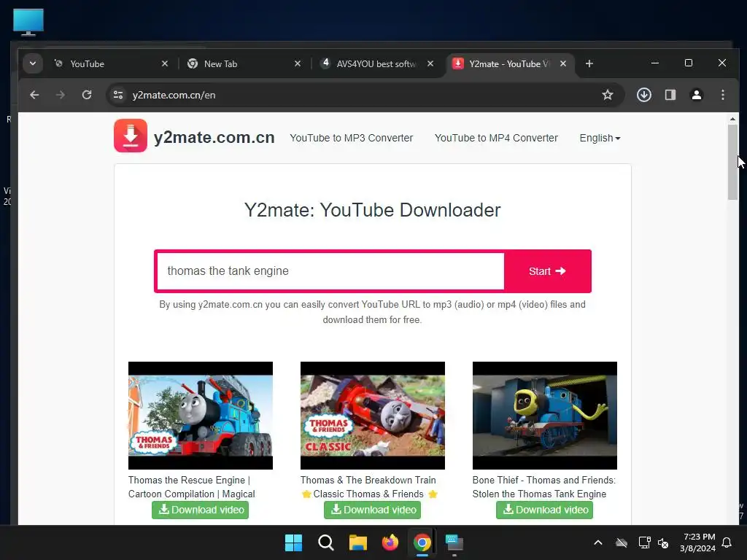The height and width of the screenshot is (560, 747).
Task: Open the Chrome profile avatar icon
Action: [x=697, y=95]
